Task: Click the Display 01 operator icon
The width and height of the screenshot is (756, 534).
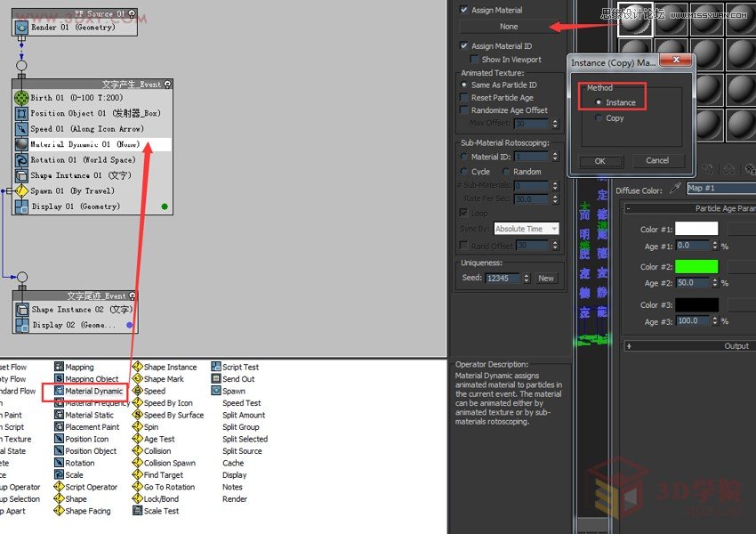Action: click(21, 206)
